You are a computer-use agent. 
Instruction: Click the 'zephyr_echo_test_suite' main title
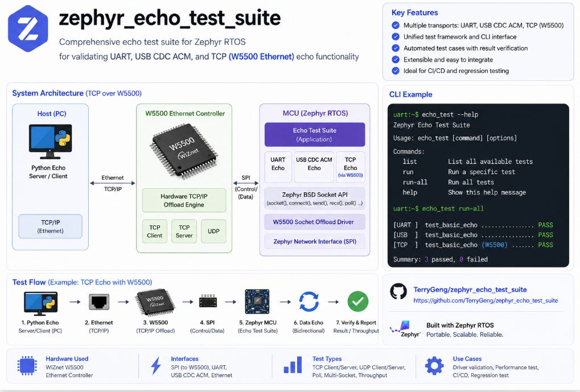(x=170, y=18)
